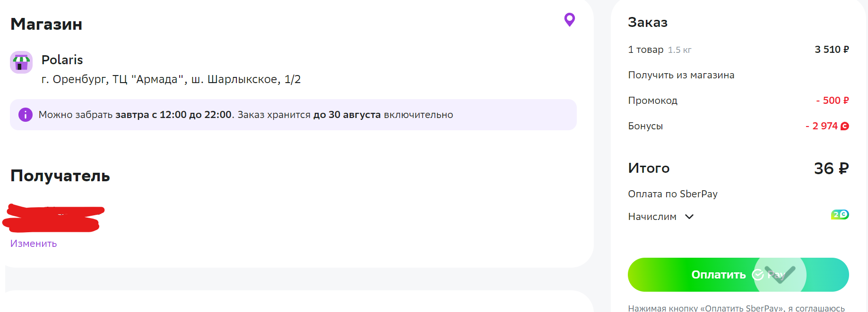The image size is (868, 312).
Task: Click the Оренбург ТЦ Армада address
Action: [171, 79]
